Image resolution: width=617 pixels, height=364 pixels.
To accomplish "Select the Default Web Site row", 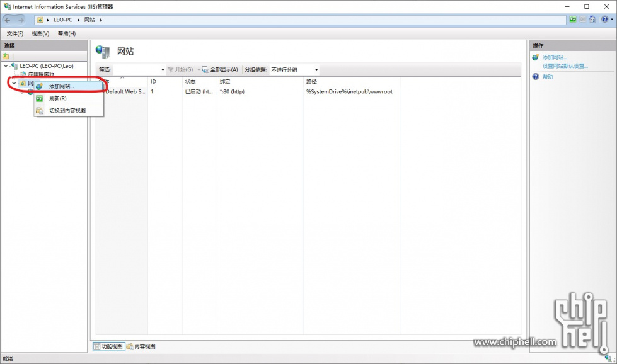I will 125,91.
